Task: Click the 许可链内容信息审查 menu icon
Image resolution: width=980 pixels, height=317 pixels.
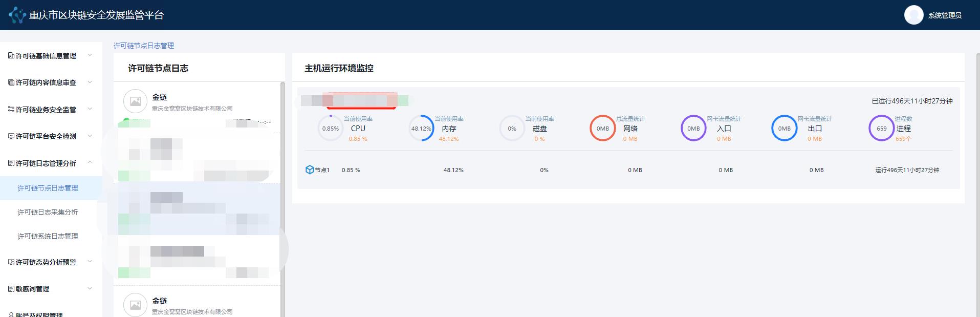Action: pyautogui.click(x=11, y=82)
